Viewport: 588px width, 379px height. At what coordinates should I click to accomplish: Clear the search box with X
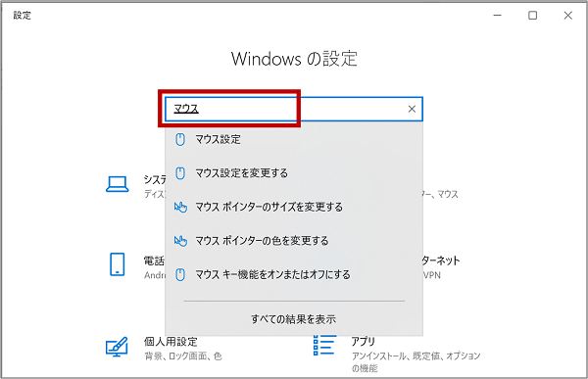pyautogui.click(x=412, y=109)
